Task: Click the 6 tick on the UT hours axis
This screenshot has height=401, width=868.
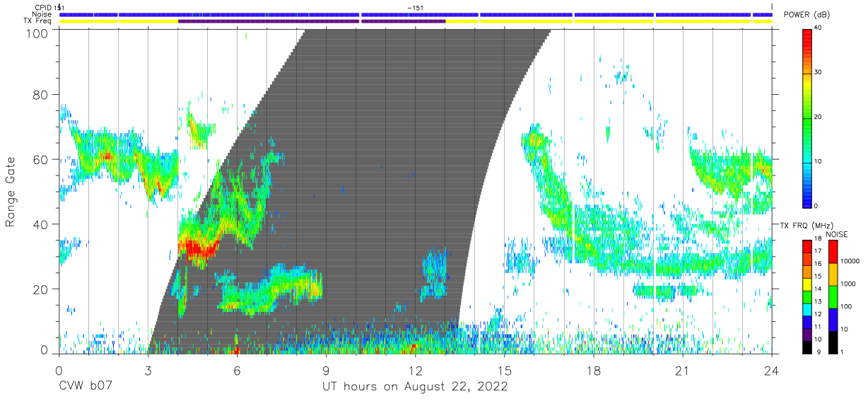Action: [237, 369]
